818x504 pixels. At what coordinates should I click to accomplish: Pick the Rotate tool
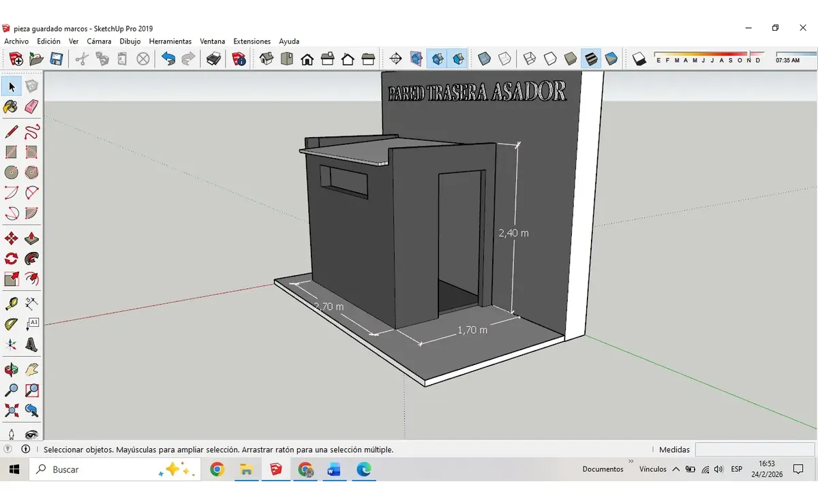tap(10, 258)
